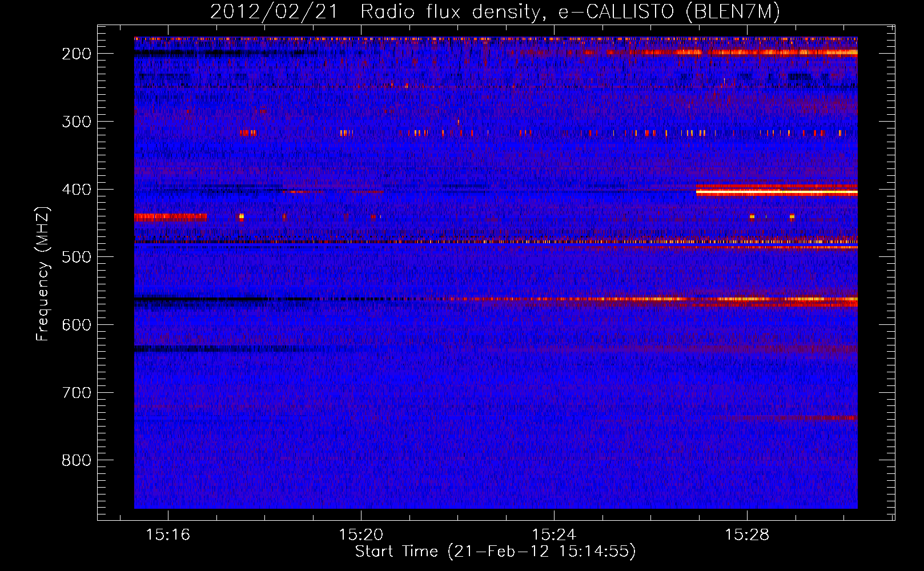Click the 15:16 time tick label
Viewport: 924px width, 571px height.
pos(168,535)
